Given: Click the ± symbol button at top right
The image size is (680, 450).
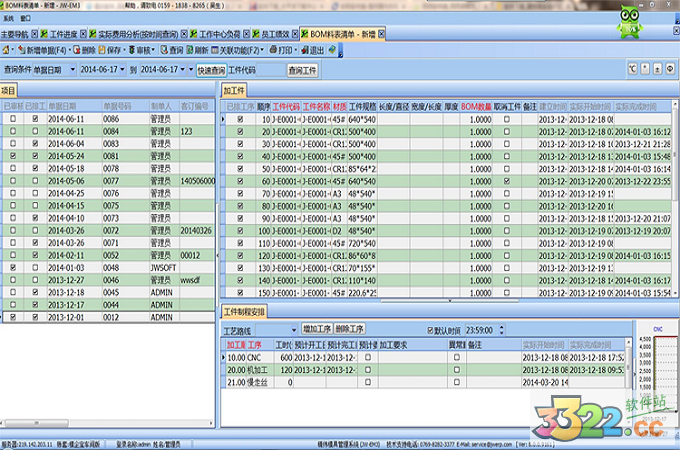Looking at the screenshot, I should [657, 69].
